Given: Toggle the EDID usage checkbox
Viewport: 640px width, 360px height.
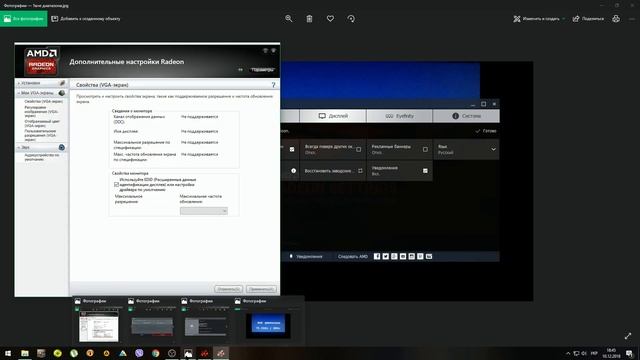Looking at the screenshot, I should click(x=116, y=184).
